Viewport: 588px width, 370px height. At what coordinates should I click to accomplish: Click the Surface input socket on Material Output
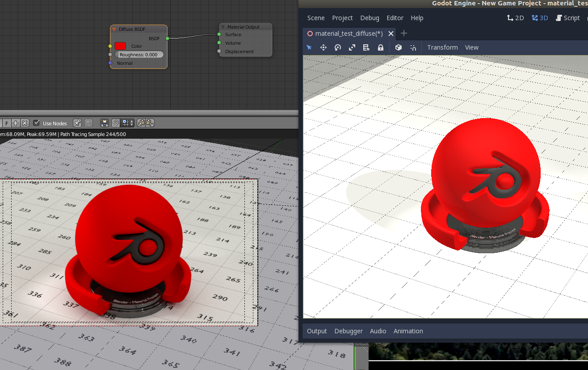click(219, 34)
